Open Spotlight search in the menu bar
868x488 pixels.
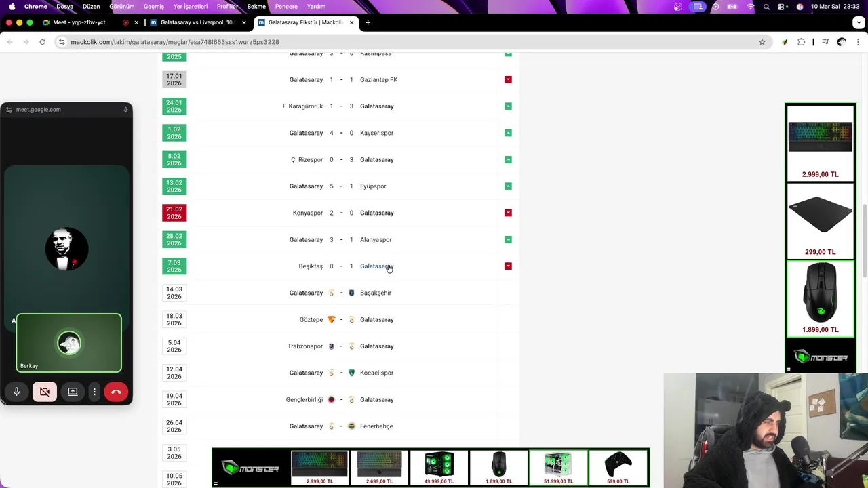(x=766, y=7)
